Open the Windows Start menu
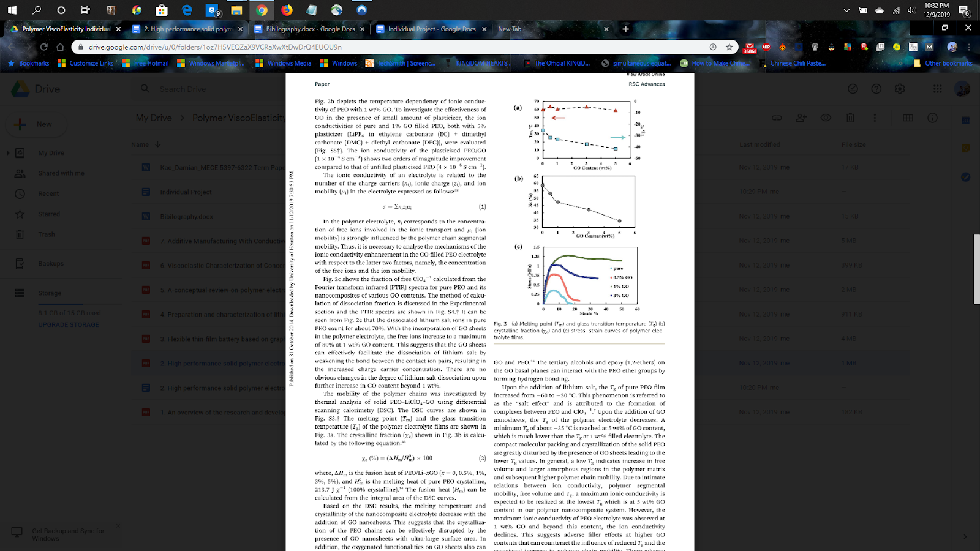 (12, 10)
